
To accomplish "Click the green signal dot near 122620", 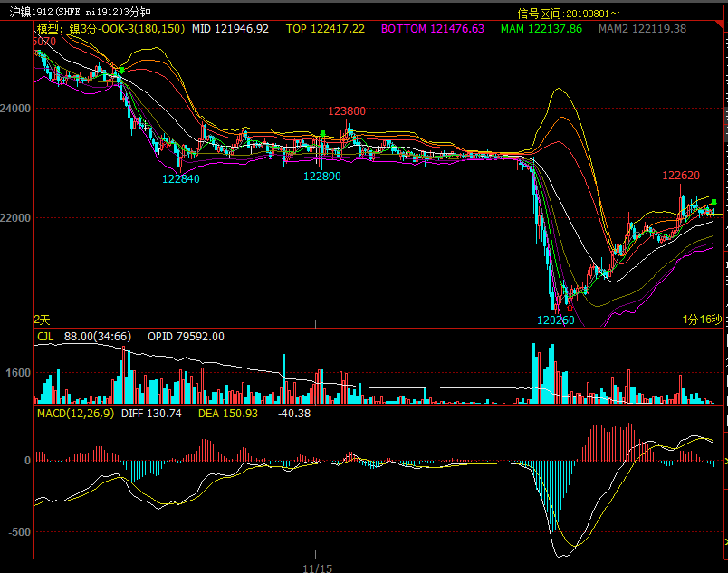I will (x=714, y=202).
